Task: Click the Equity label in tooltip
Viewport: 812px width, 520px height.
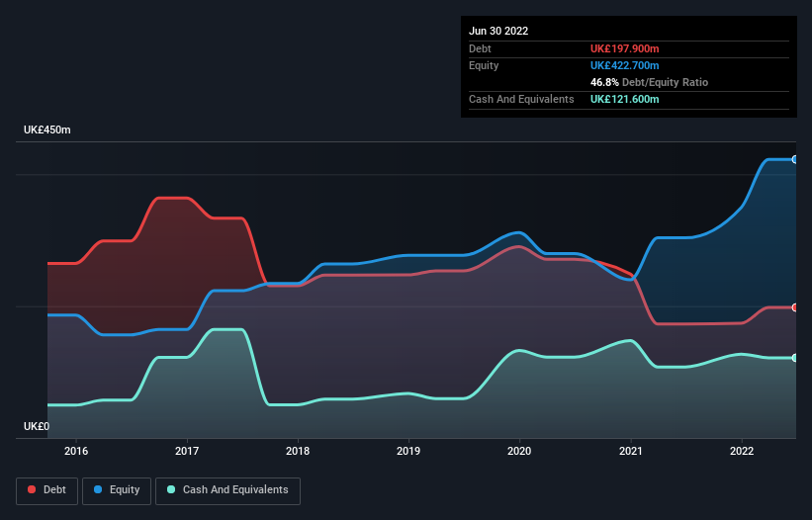Action: [484, 65]
